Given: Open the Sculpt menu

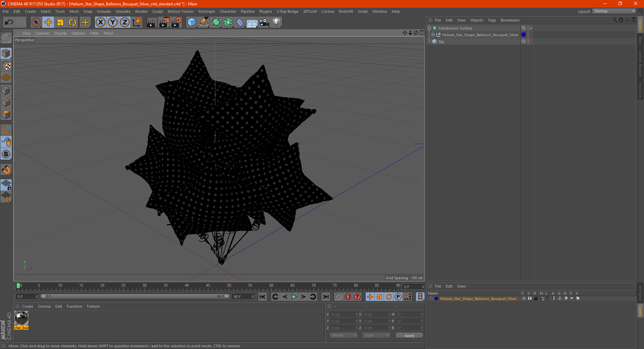Looking at the screenshot, I should [157, 11].
